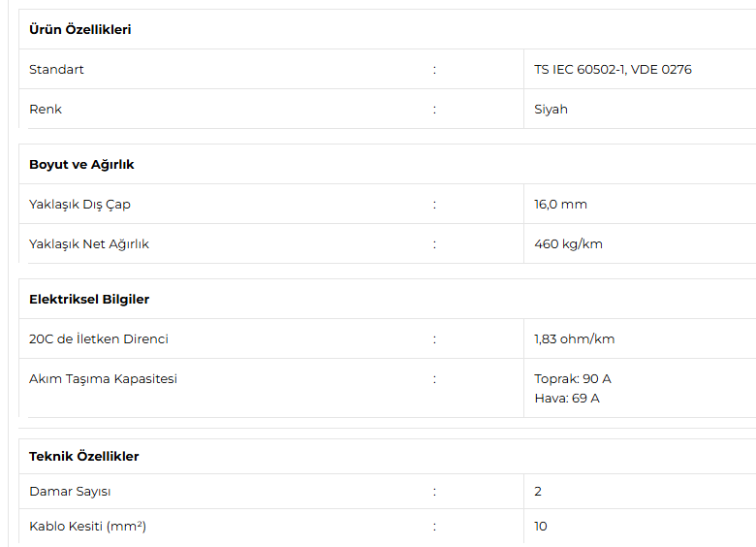Select the Renk row label

click(46, 109)
